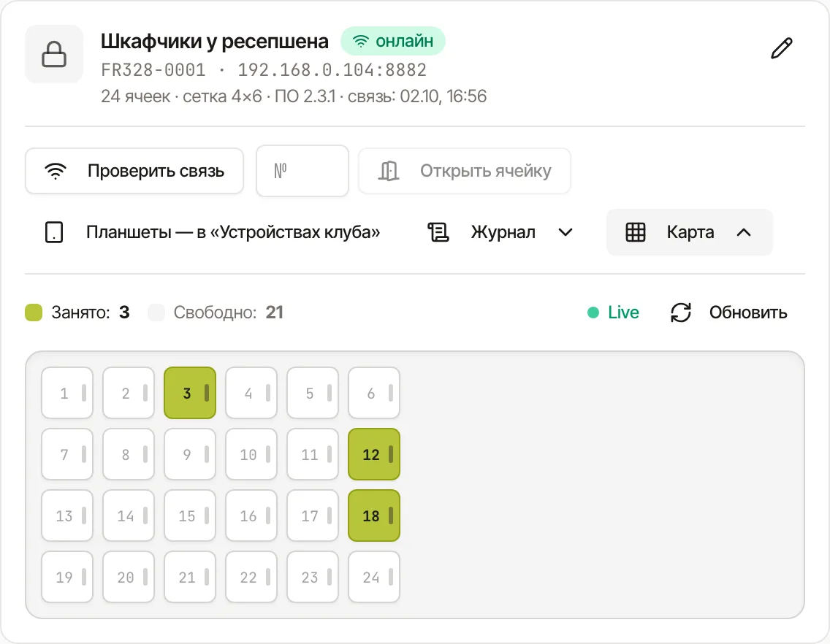Viewport: 830px width, 644px height.
Task: Click the Обновить refresh button
Action: [x=729, y=313]
